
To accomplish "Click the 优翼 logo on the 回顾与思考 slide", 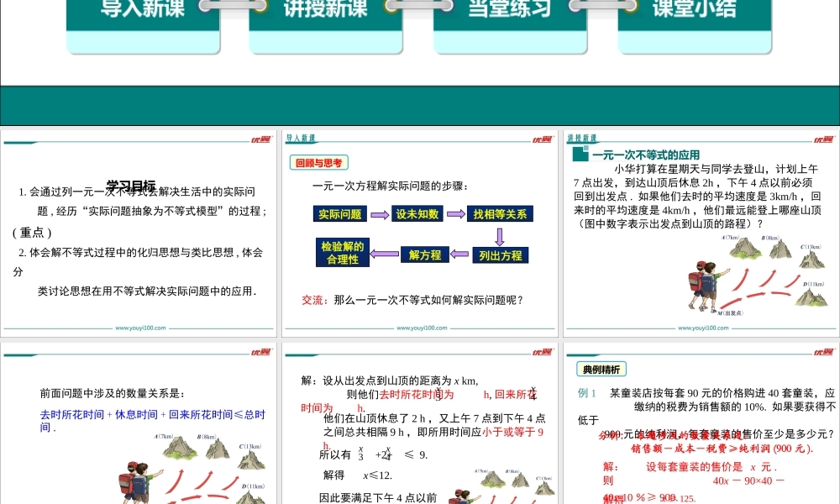I will pyautogui.click(x=540, y=139).
